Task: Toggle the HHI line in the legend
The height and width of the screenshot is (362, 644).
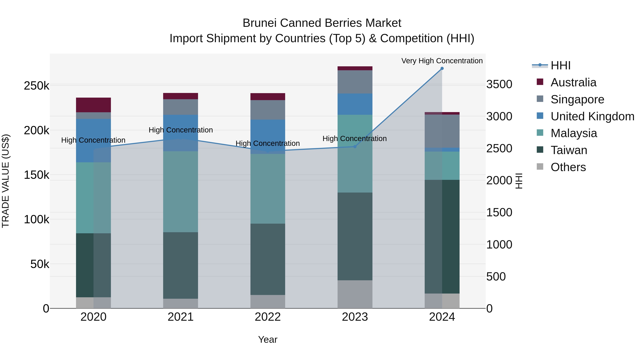Action: tap(551, 65)
